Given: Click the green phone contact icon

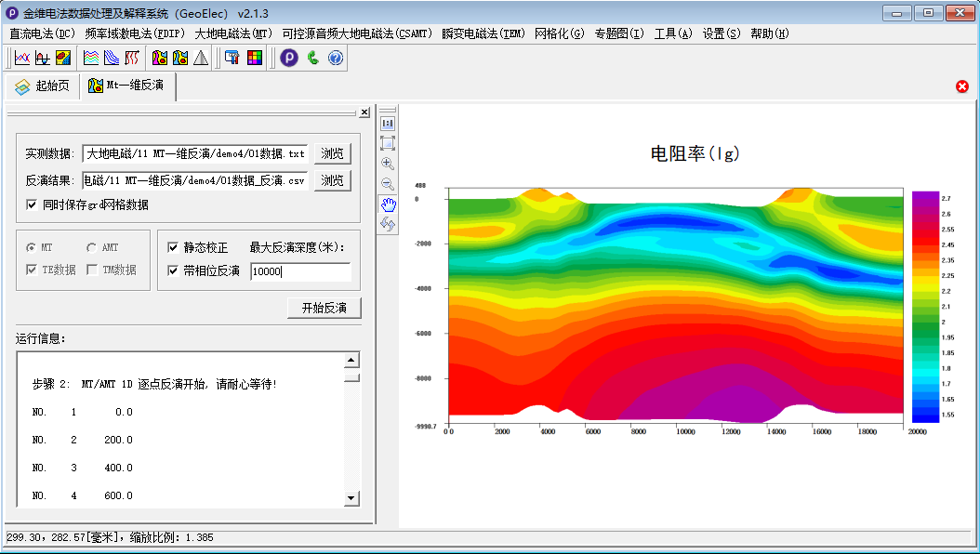Looking at the screenshot, I should [312, 58].
